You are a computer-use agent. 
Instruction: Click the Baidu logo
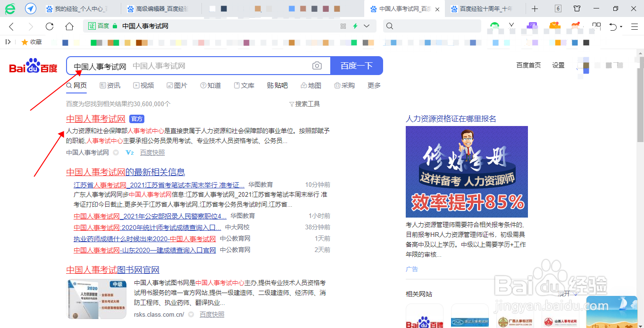point(33,66)
